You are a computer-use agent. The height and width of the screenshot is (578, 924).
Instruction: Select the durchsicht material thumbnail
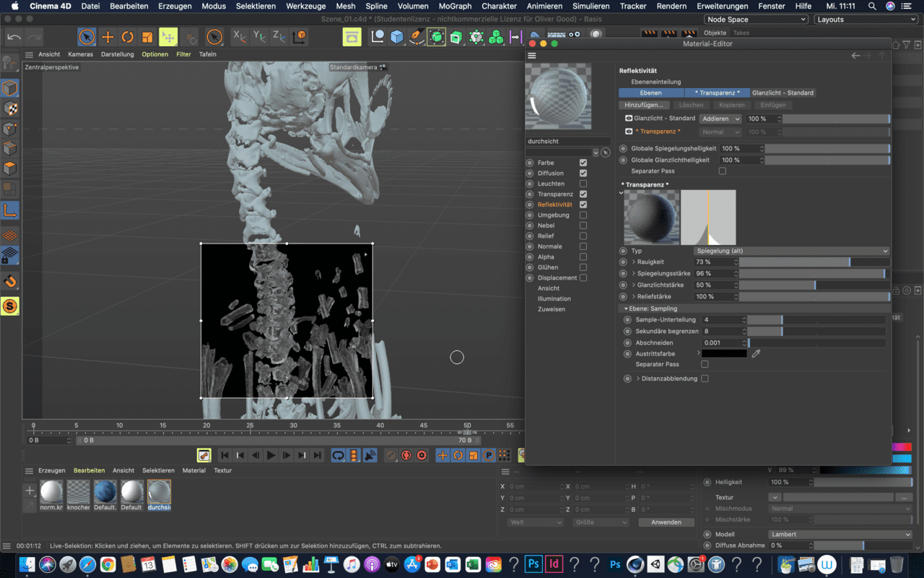click(159, 493)
